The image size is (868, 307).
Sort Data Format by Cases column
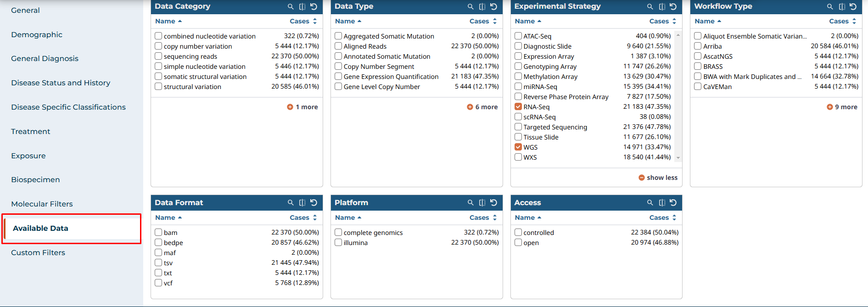[x=303, y=218]
